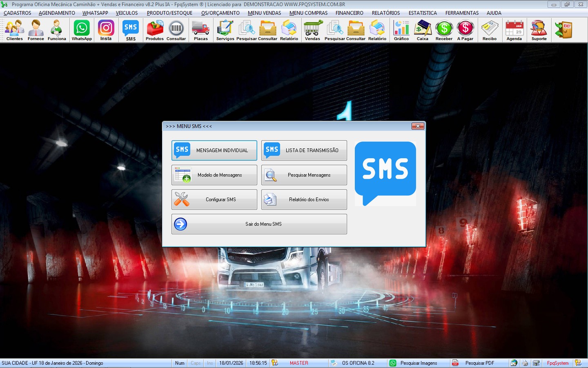Open the Agenda calendar icon

(x=514, y=31)
